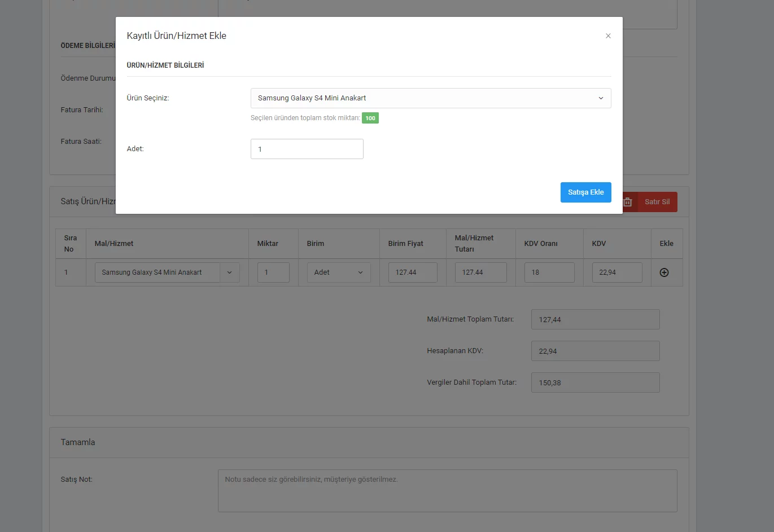Click the plus circle icon in Ekle column
Screen dimensions: 774x532
tap(664, 272)
